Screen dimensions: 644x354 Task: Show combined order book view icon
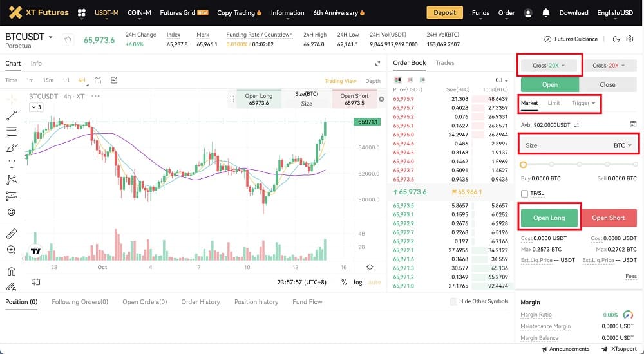[397, 80]
